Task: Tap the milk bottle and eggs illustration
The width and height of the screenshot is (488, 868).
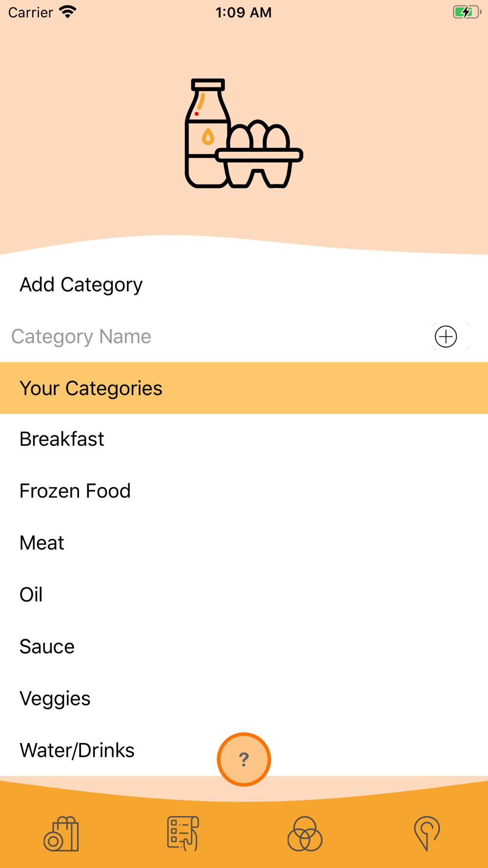Action: (x=244, y=133)
